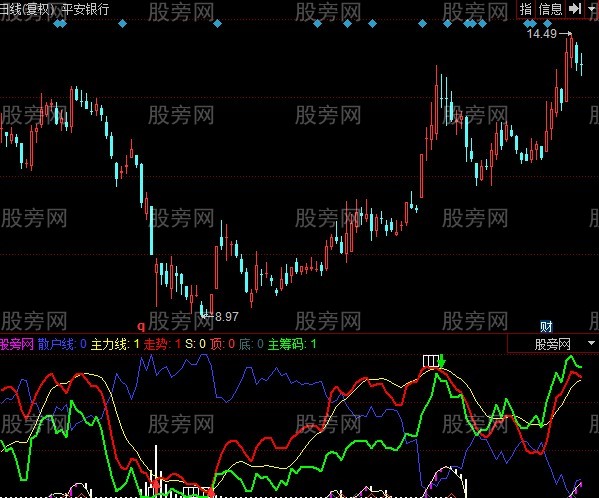
Task: Click the green down-arrow signal in indicator panel
Action: pyautogui.click(x=442, y=361)
